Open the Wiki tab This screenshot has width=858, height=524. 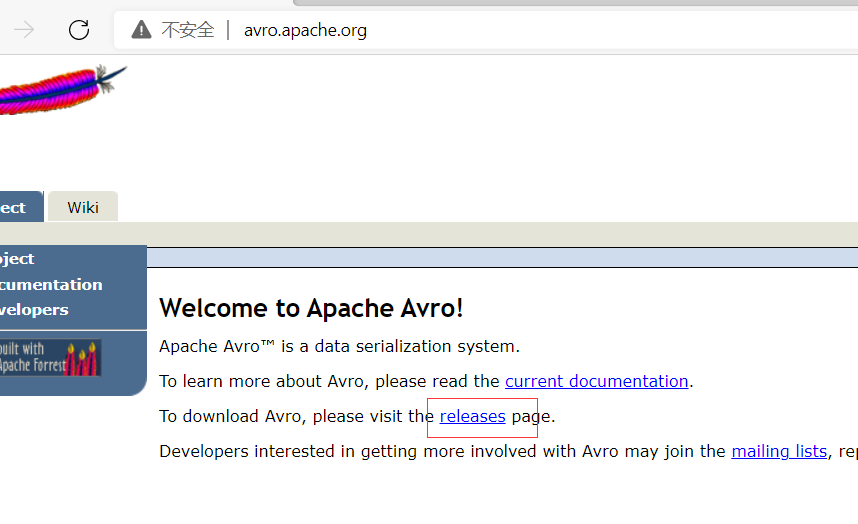pos(83,207)
